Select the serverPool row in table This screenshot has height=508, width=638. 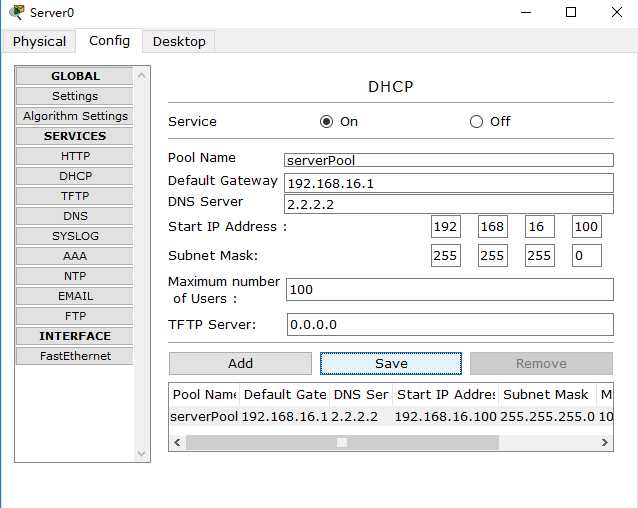391,416
